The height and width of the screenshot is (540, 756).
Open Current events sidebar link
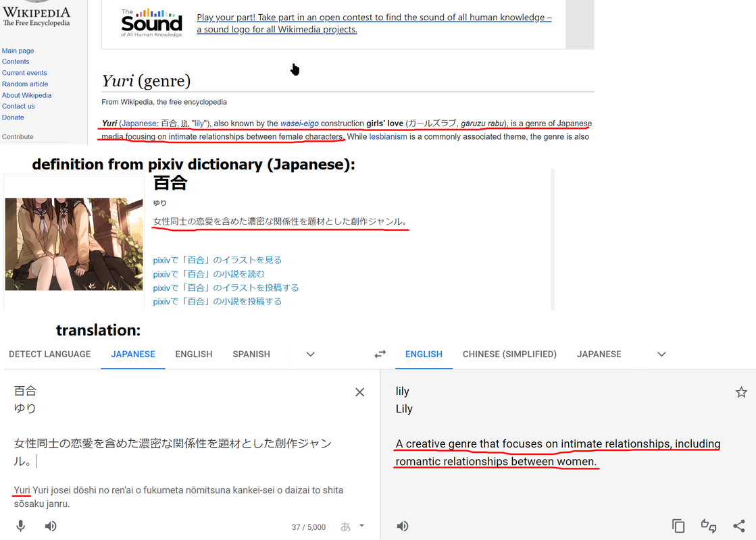point(24,73)
